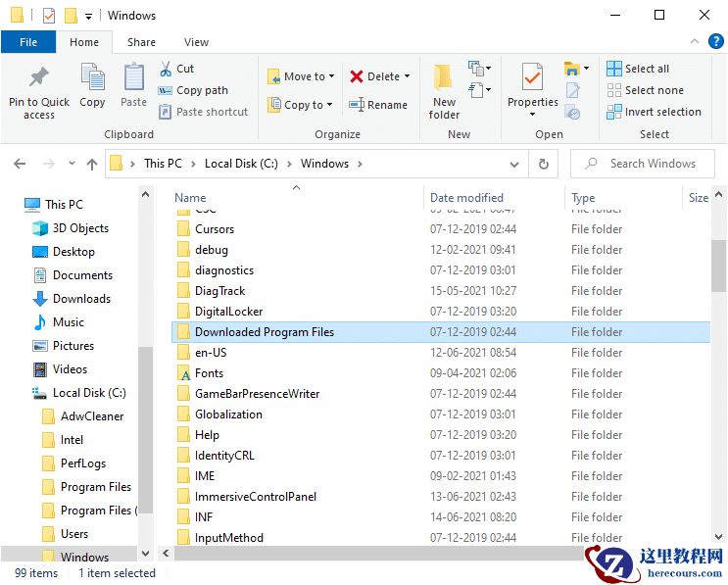Open the Easy access icon dropdown

(x=479, y=89)
